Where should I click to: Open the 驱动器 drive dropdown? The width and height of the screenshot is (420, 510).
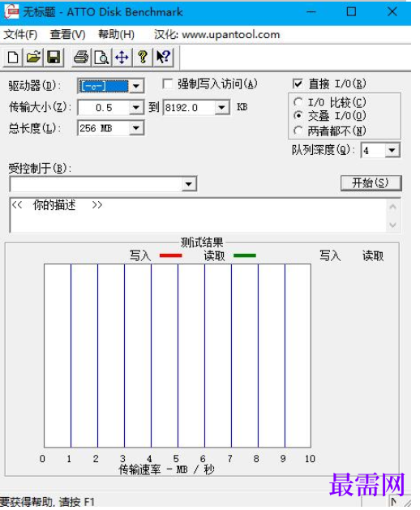pyautogui.click(x=136, y=86)
